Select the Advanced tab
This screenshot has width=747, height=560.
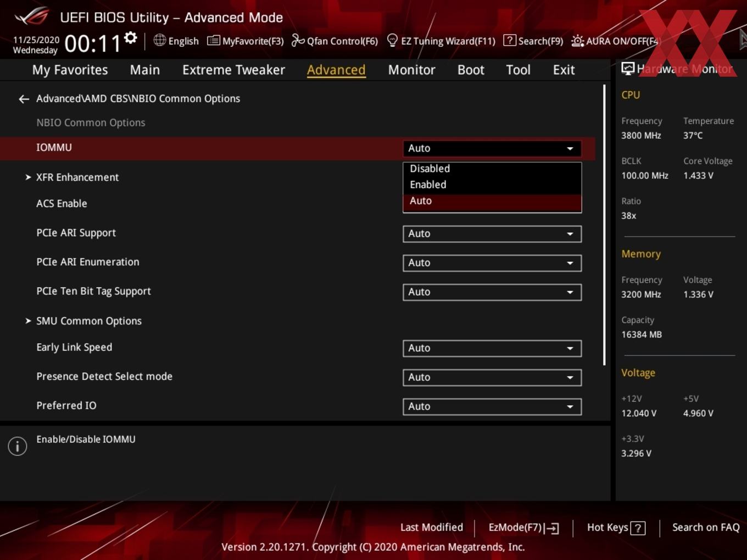[x=336, y=70]
